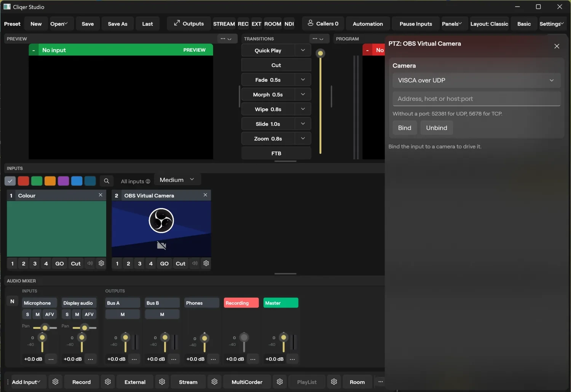Expand the Fade 0.5s transition options

303,79
